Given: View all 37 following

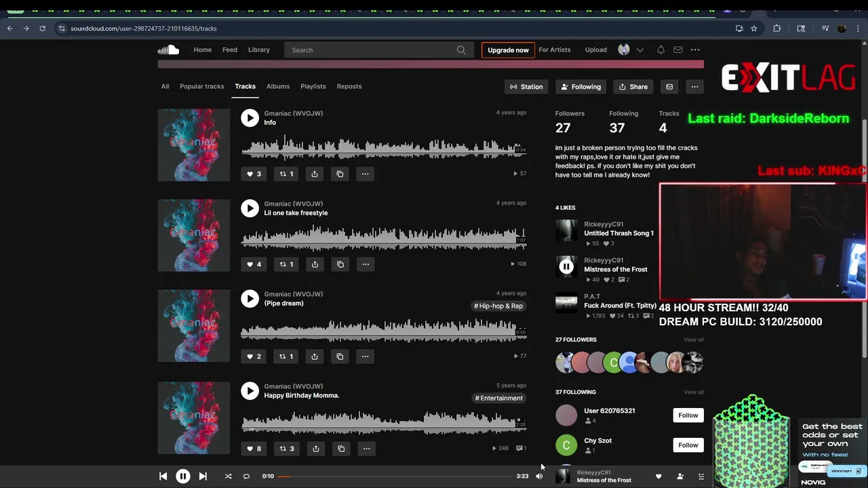Looking at the screenshot, I should click(694, 392).
